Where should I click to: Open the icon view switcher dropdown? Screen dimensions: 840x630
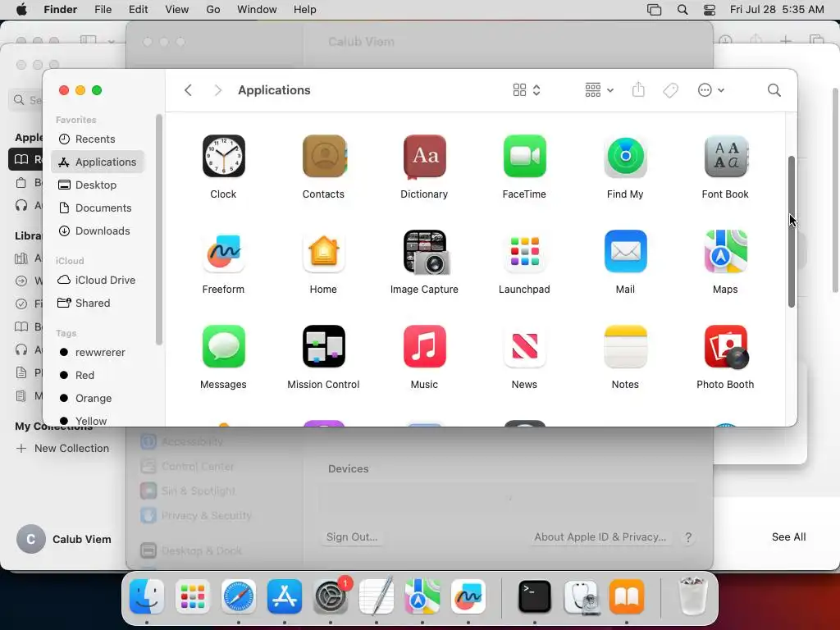click(x=527, y=90)
